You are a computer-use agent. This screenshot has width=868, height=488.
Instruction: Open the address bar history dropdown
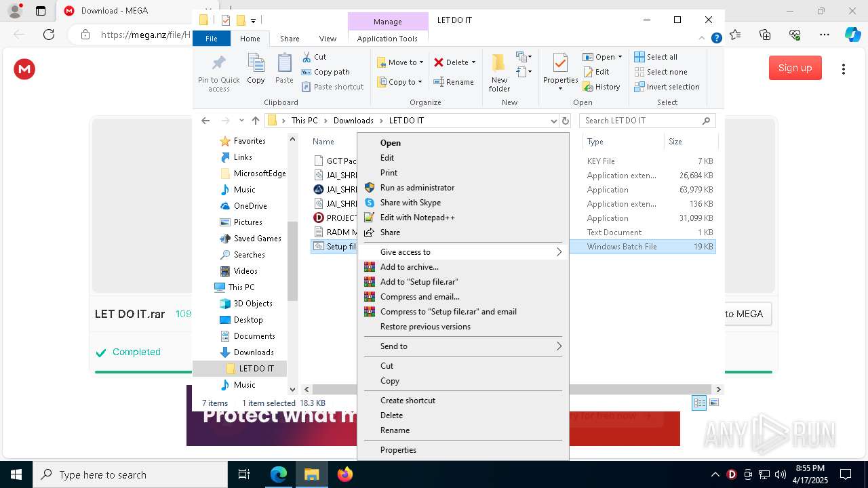coord(553,121)
